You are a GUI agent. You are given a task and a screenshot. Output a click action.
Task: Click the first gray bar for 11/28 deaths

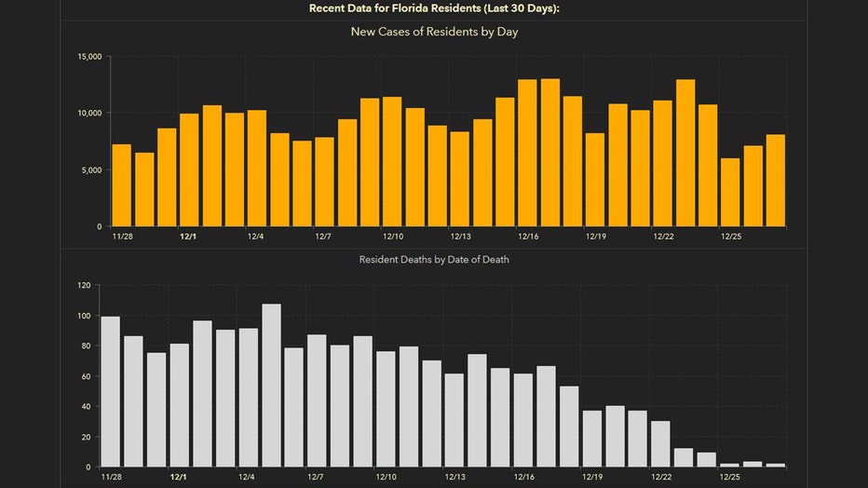coord(110,392)
